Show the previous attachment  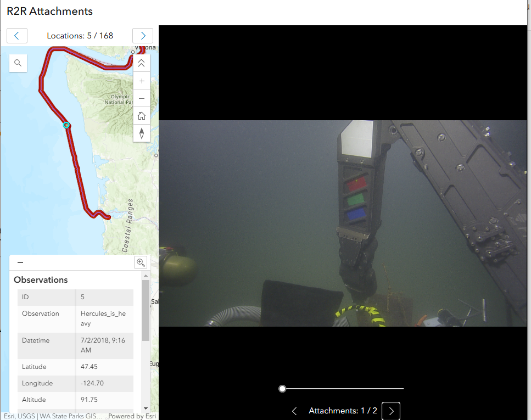click(x=295, y=411)
